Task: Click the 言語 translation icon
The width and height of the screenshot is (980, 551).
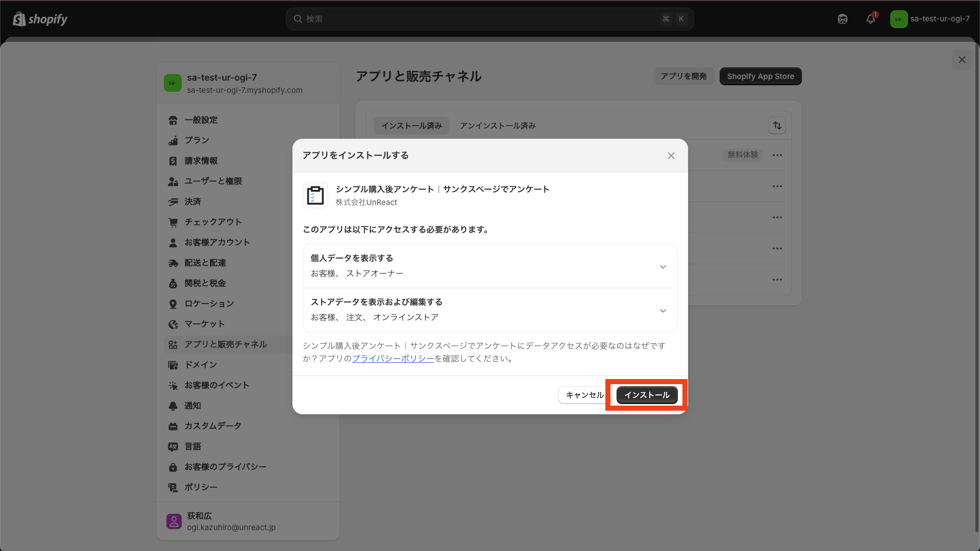Action: click(174, 446)
